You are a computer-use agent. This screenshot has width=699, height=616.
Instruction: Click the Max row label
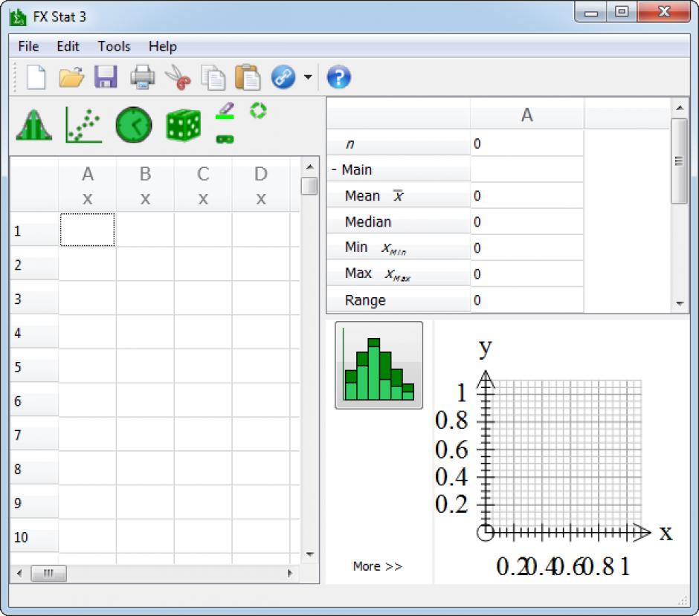(399, 273)
